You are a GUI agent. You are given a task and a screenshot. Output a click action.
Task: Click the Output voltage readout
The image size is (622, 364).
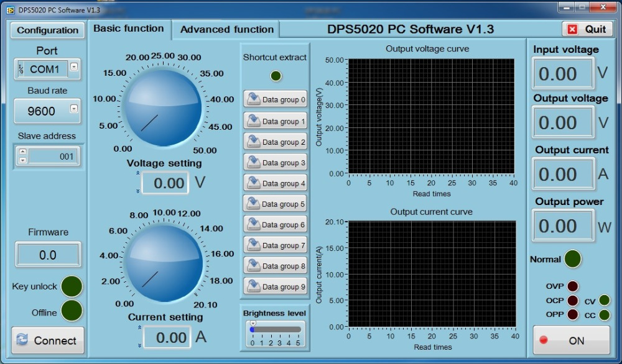coord(563,122)
